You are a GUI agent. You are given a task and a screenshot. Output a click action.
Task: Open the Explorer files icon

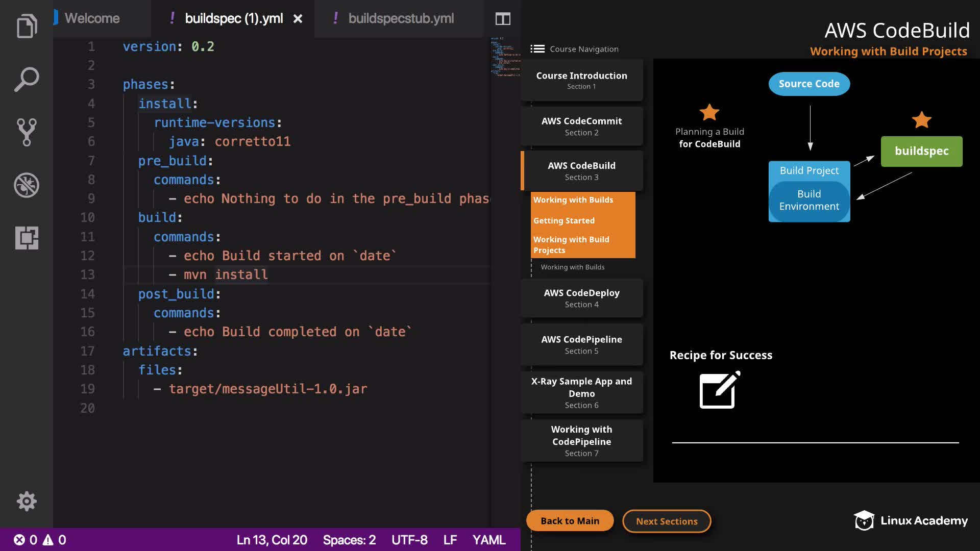coord(27,26)
